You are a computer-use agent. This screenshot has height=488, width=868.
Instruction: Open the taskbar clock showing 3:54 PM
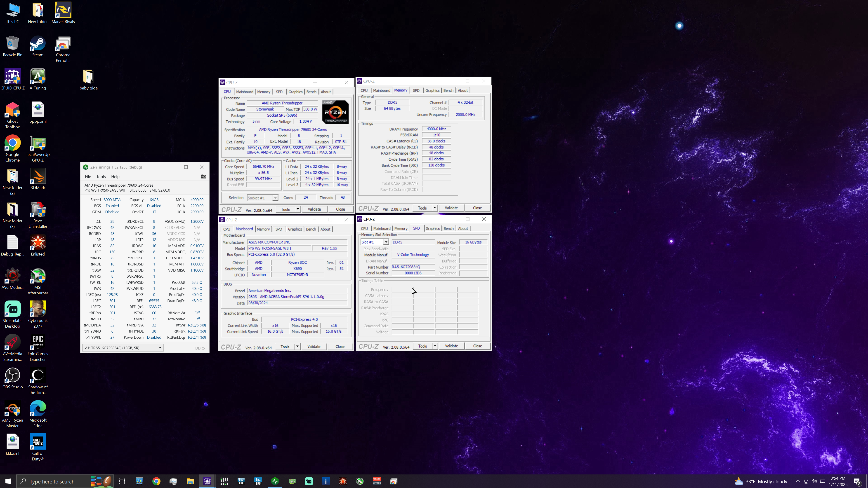click(x=838, y=481)
